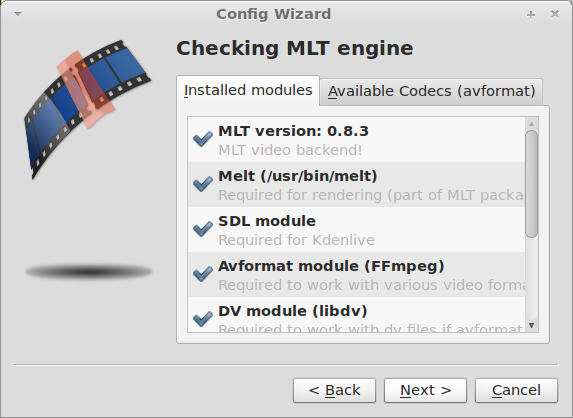Click the checkmark next to DV module

tap(203, 319)
